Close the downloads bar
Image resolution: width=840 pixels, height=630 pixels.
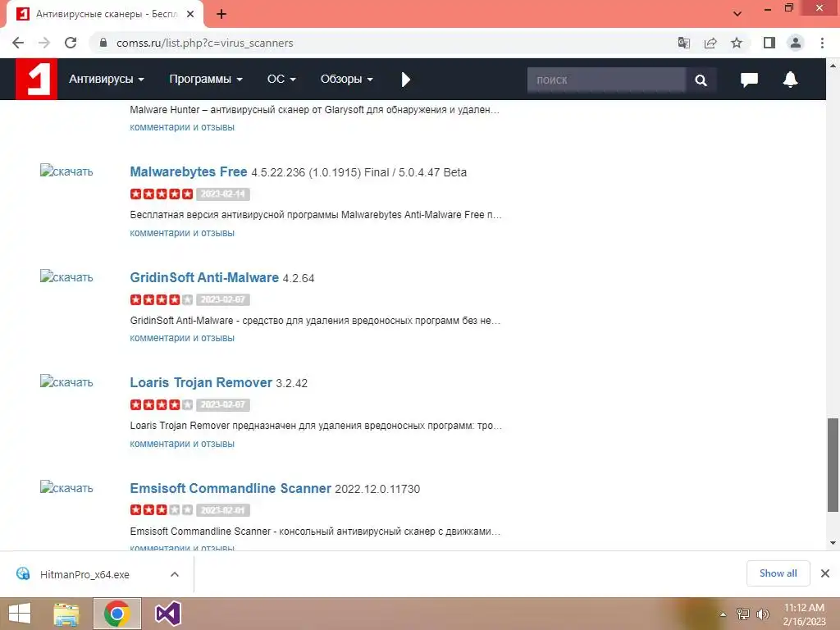(825, 573)
